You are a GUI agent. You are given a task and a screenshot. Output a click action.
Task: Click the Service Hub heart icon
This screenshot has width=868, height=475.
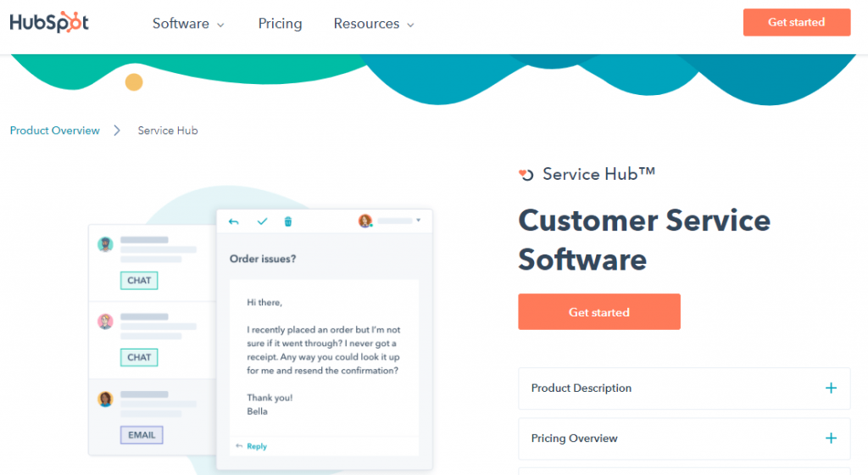[526, 175]
